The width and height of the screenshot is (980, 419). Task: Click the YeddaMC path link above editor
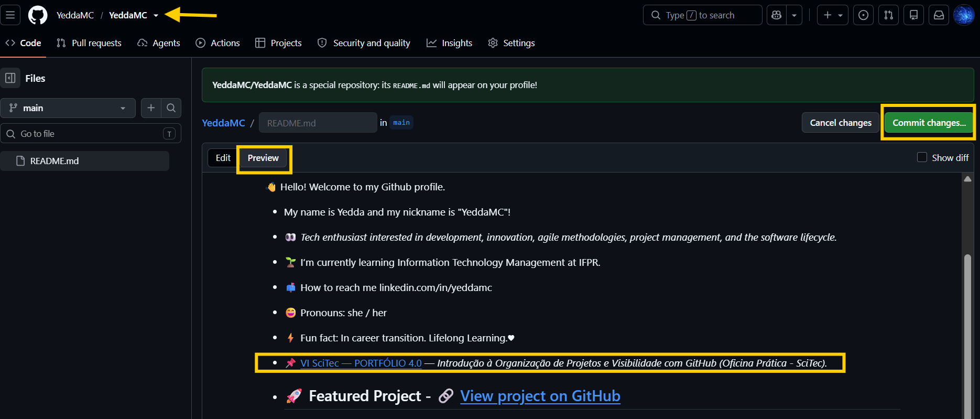coord(223,123)
